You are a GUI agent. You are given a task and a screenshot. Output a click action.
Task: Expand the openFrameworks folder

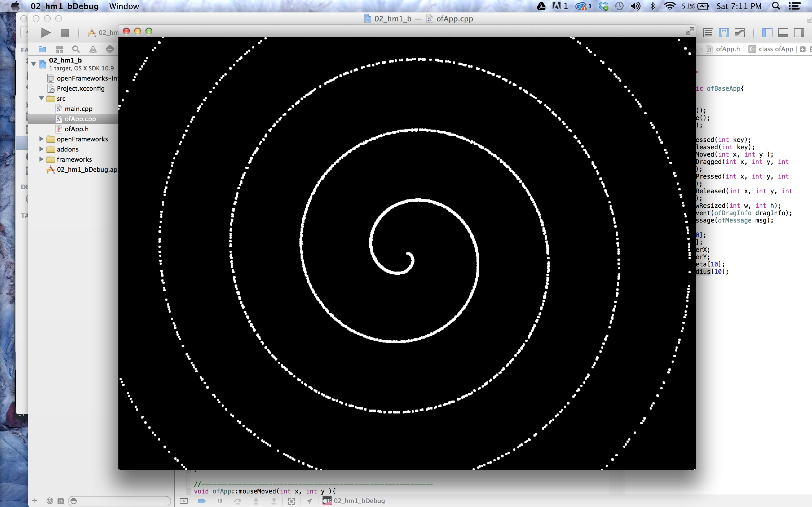(42, 139)
